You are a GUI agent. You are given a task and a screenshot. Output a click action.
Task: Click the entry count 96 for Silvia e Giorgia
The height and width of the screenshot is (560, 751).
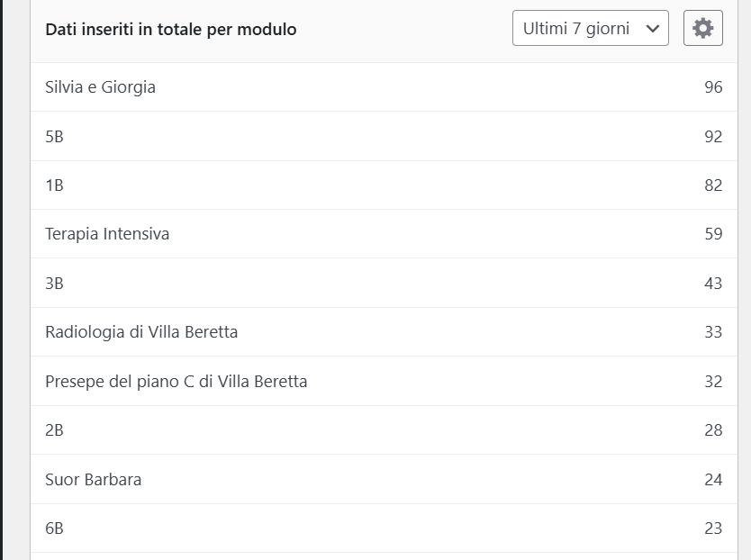click(713, 87)
